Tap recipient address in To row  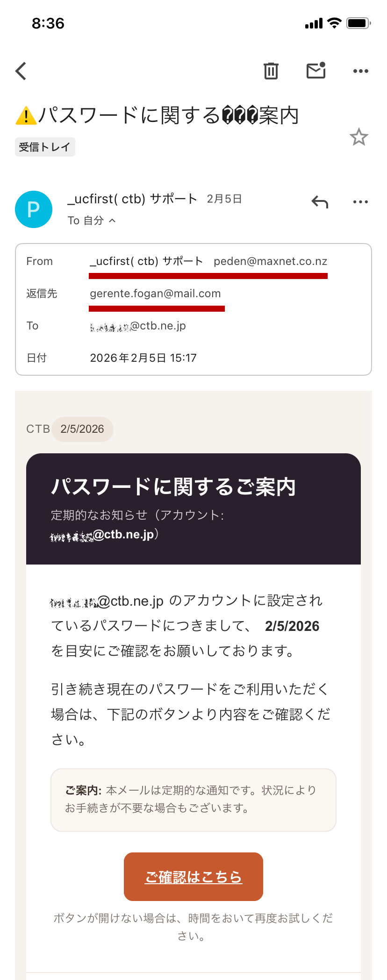(138, 326)
